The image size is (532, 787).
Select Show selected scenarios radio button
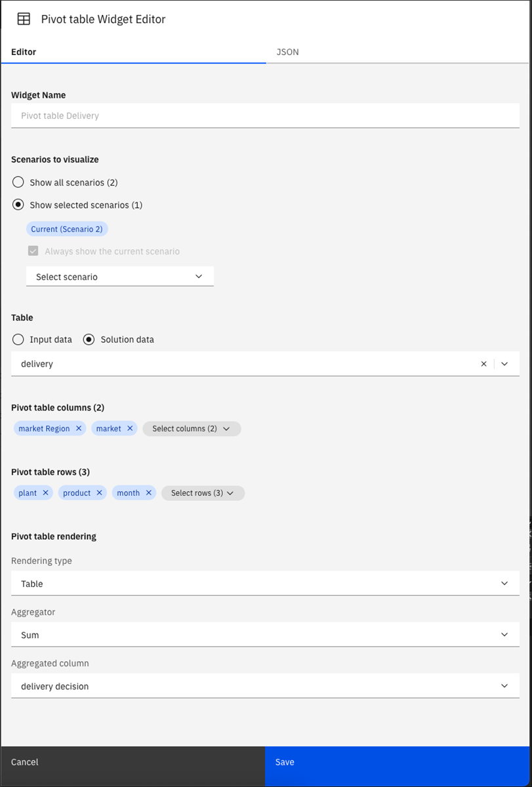[x=18, y=205]
